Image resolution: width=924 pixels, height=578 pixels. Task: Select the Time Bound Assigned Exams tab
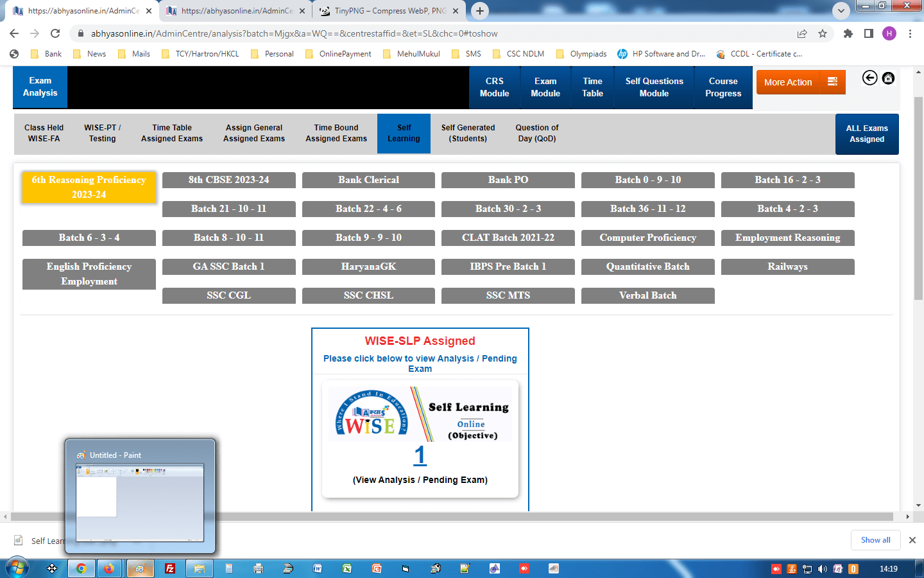coord(336,133)
